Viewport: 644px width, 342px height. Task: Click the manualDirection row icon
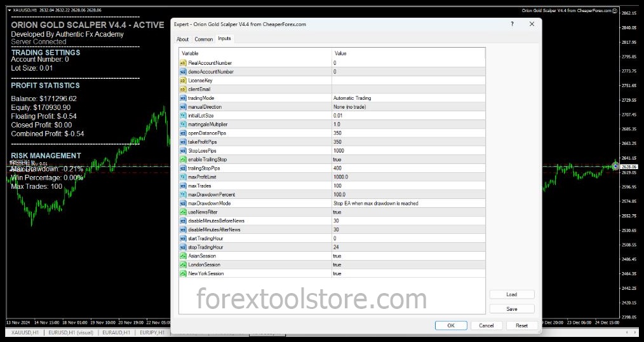pyautogui.click(x=183, y=107)
